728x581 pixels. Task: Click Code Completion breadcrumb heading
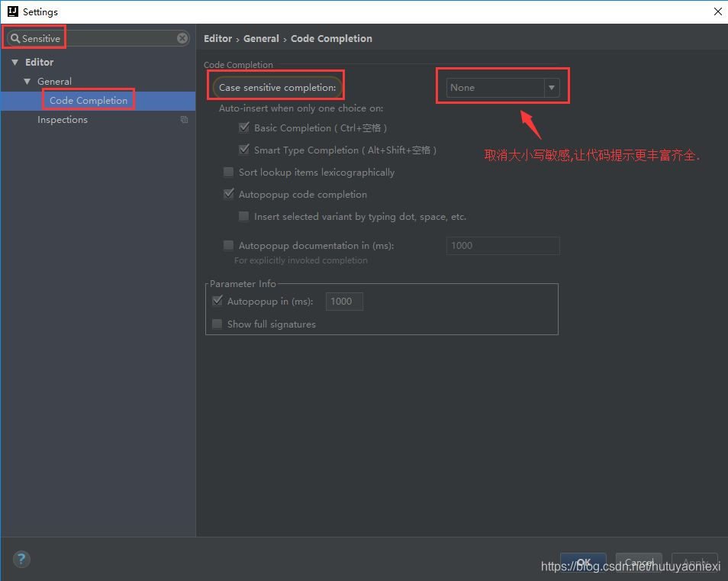(x=331, y=38)
